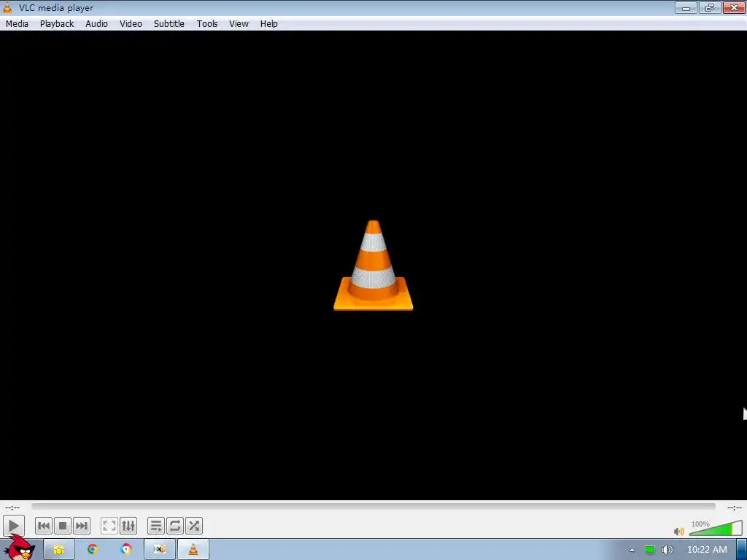Image resolution: width=747 pixels, height=560 pixels.
Task: Toggle loop repeat mode
Action: [175, 526]
